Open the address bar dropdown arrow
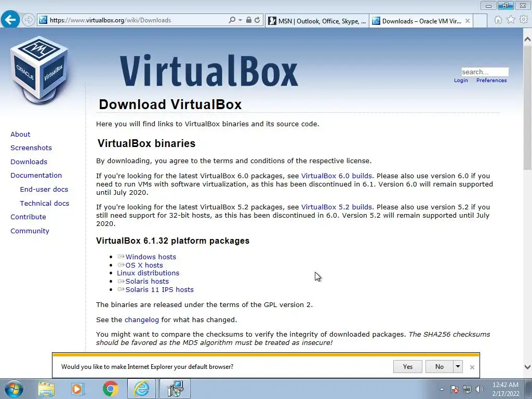Screen dimensions: 532x399 (240, 20)
